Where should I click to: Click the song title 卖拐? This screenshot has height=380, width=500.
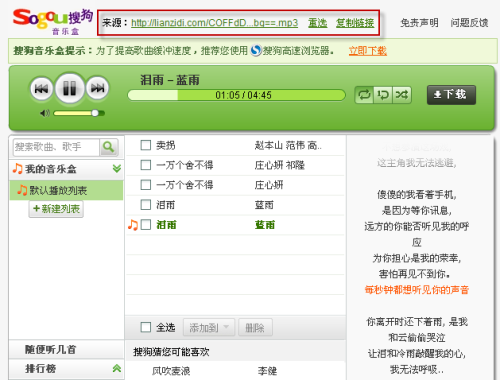point(166,145)
